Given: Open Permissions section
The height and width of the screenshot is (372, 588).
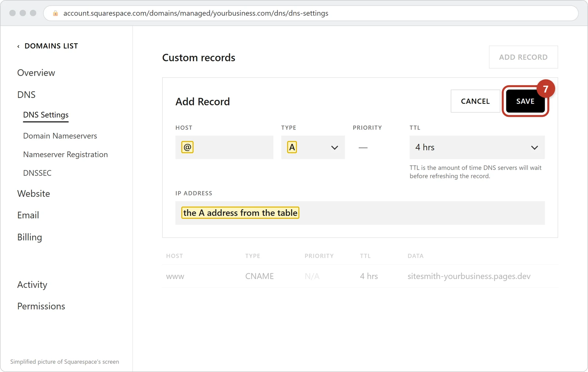Looking at the screenshot, I should pyautogui.click(x=41, y=306).
